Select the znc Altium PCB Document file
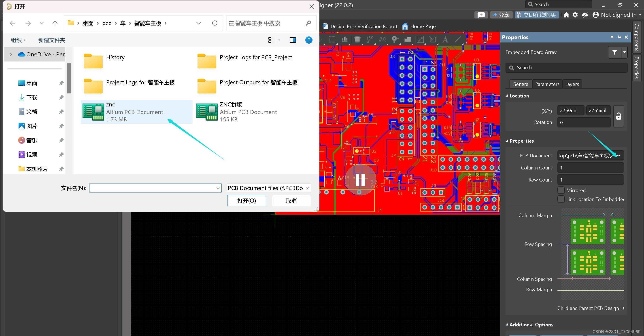Screen dimensions: 644x336 [136, 112]
